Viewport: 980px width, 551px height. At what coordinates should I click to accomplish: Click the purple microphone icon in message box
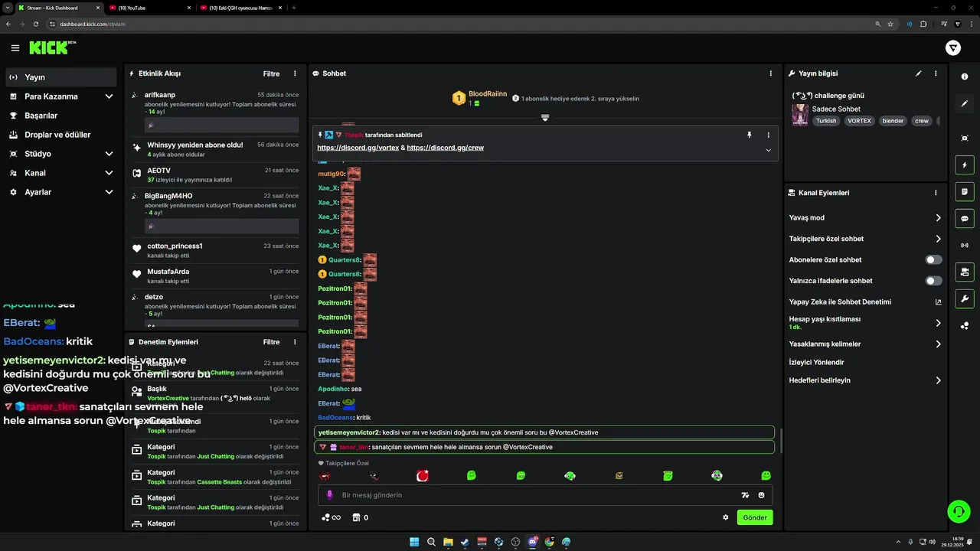coord(330,495)
